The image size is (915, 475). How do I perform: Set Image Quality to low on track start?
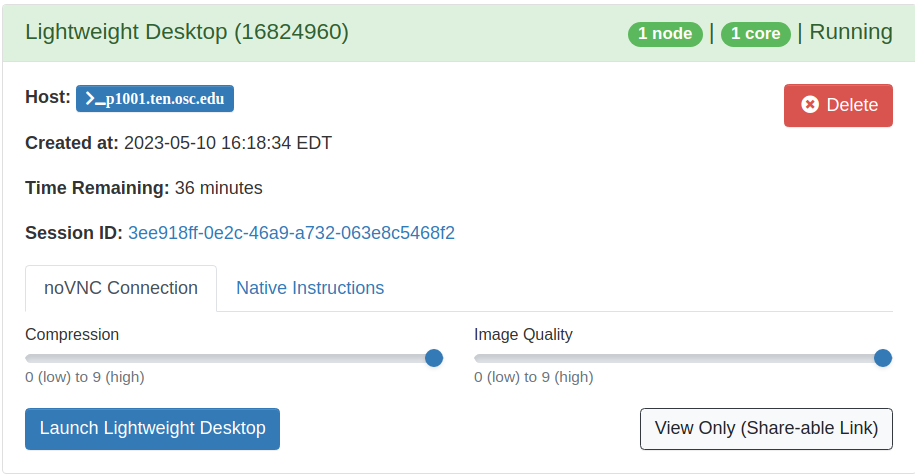click(478, 358)
